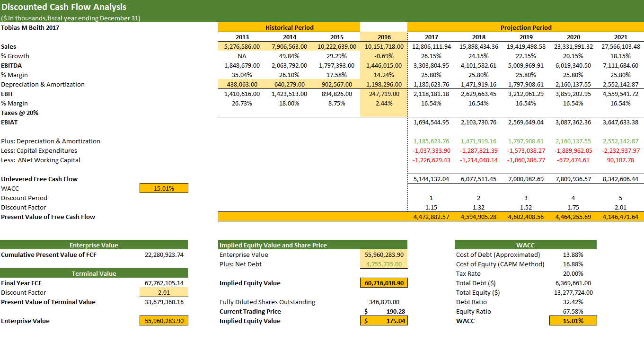Click 2017 present value 4,472,882.57

point(432,217)
